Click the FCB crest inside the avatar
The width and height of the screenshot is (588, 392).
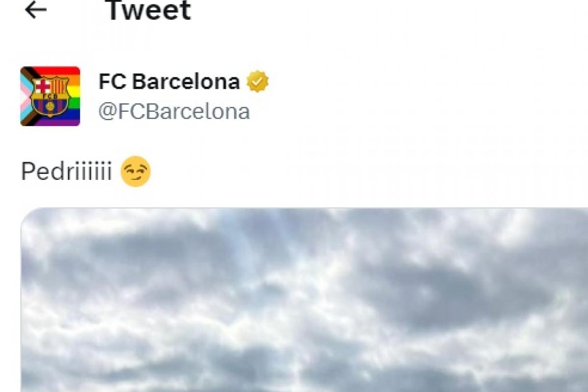(49, 96)
